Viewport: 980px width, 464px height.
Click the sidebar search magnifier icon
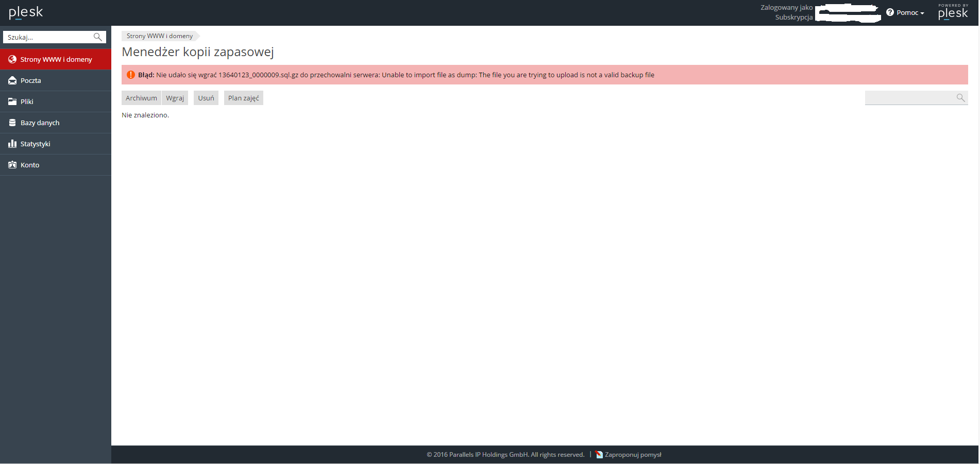[97, 37]
